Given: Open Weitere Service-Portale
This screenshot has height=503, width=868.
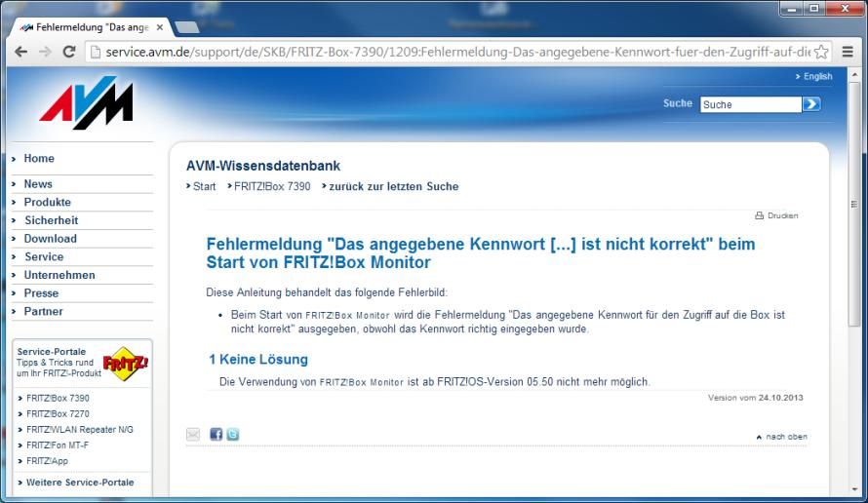Looking at the screenshot, I should [x=80, y=483].
